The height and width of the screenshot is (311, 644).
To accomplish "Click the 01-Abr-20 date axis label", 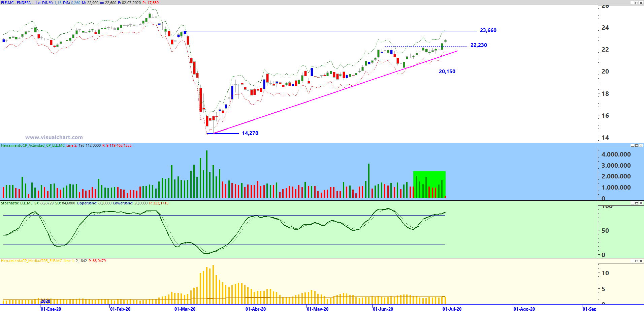I will [256, 309].
